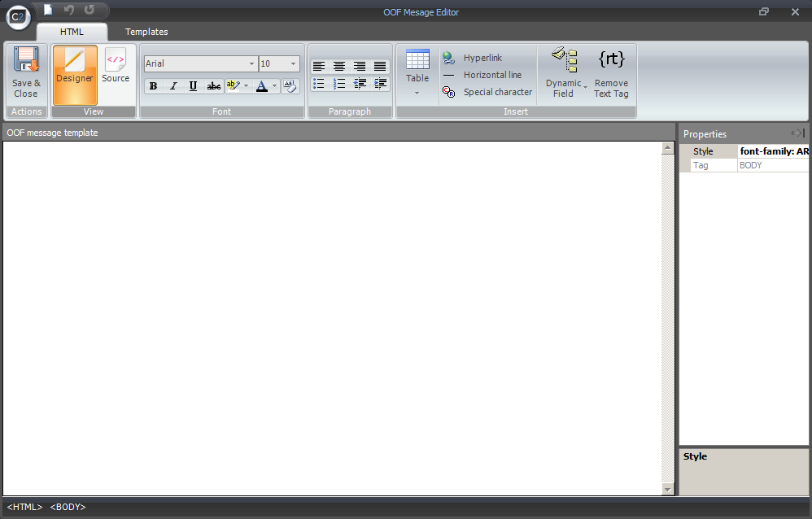Open the Templates ribbon tab
The height and width of the screenshot is (519, 812).
tap(146, 32)
